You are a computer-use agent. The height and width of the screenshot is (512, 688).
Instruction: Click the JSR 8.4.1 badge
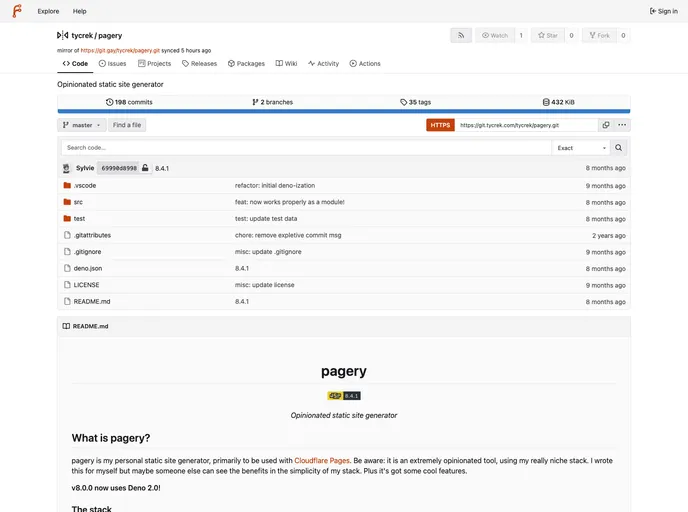[x=344, y=396]
